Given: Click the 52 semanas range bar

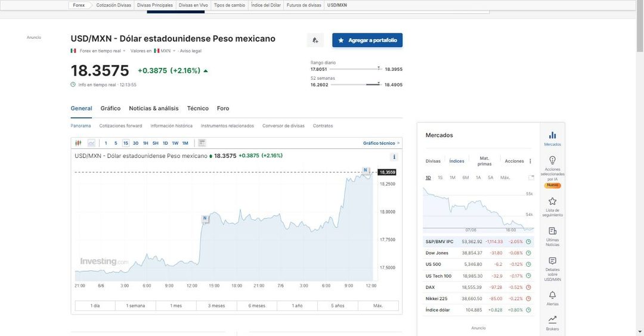Looking at the screenshot, I should coord(355,85).
